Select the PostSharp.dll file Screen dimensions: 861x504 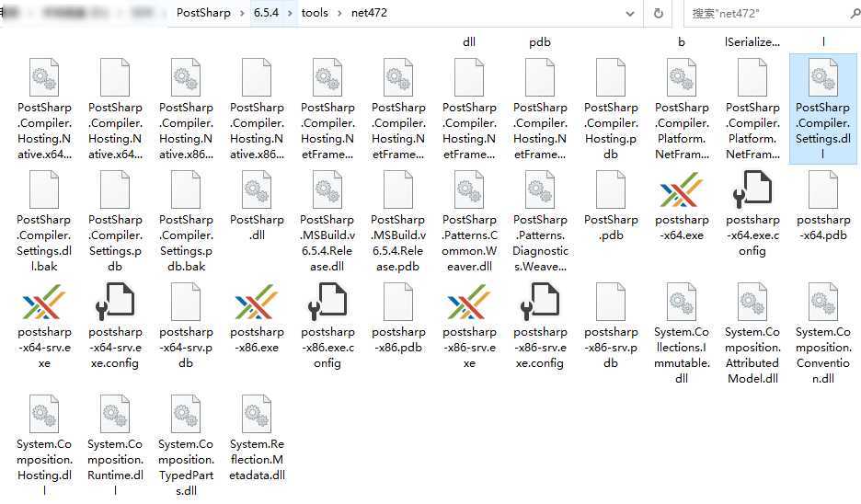(257, 206)
